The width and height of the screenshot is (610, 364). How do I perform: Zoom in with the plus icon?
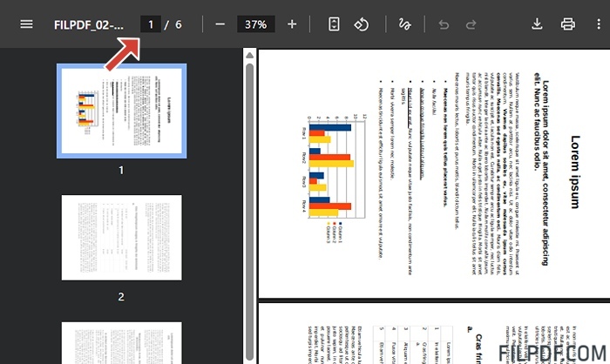coord(292,24)
